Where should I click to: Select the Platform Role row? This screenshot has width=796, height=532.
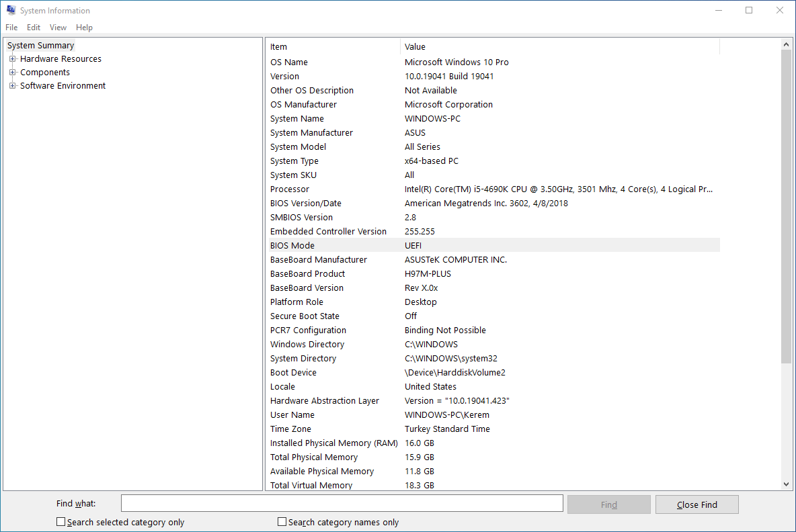pyautogui.click(x=494, y=302)
